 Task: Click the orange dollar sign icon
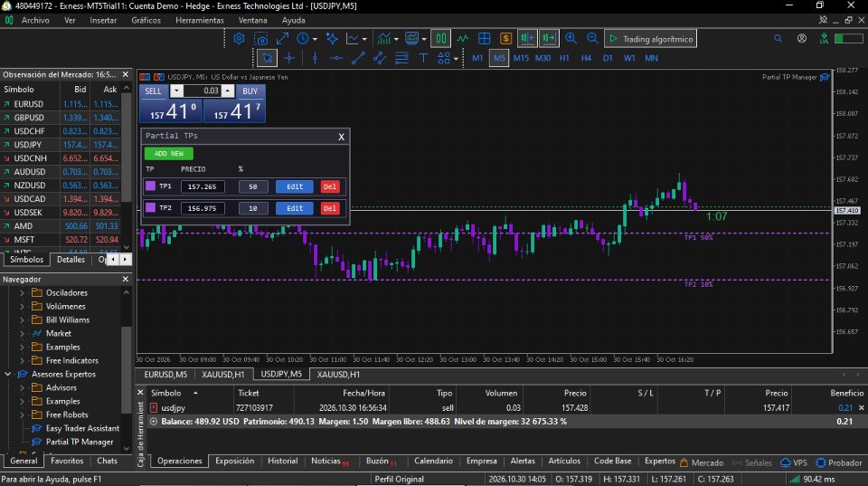505,39
